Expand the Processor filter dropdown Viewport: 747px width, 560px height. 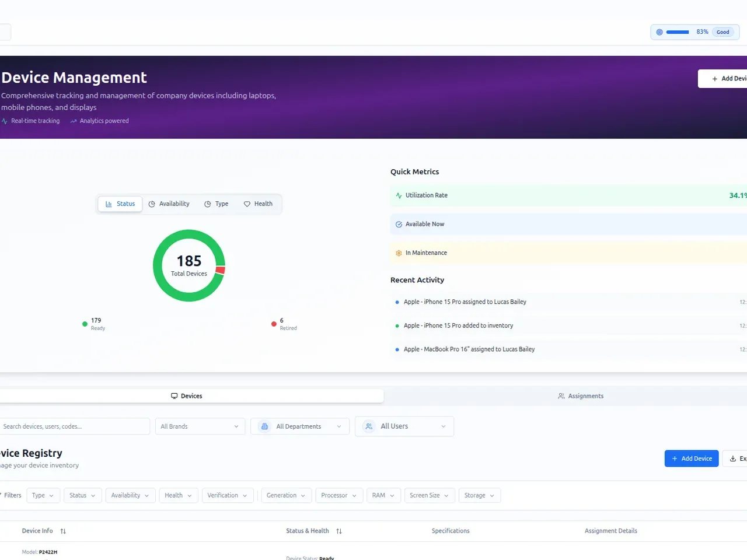(x=339, y=496)
